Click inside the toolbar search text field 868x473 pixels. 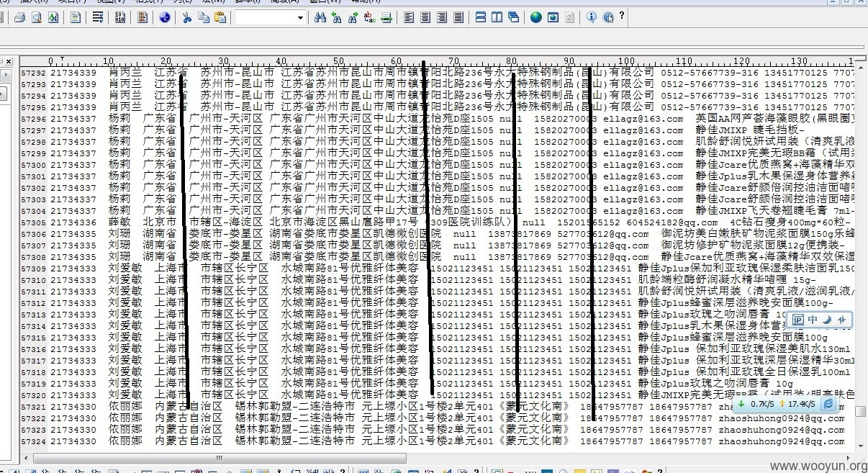pos(265,18)
